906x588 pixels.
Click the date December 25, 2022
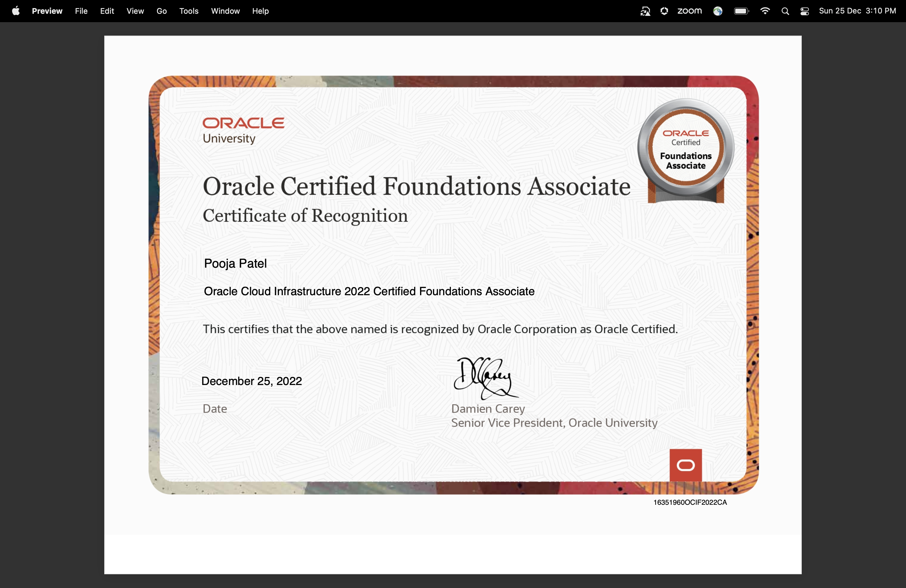click(252, 381)
